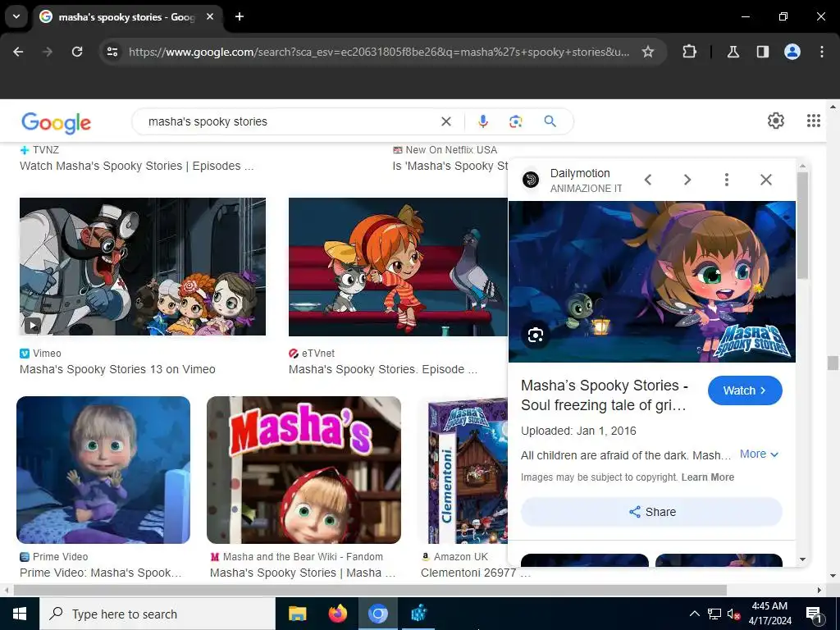This screenshot has height=630, width=840.
Task: Open Prime Video Masha thumbnail
Action: click(103, 470)
